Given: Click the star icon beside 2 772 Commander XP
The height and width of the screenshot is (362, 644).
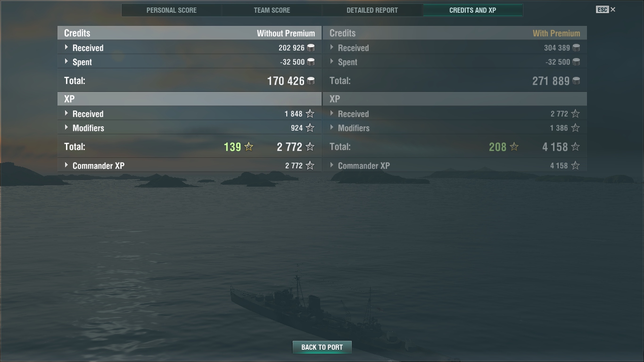Looking at the screenshot, I should pyautogui.click(x=310, y=165).
